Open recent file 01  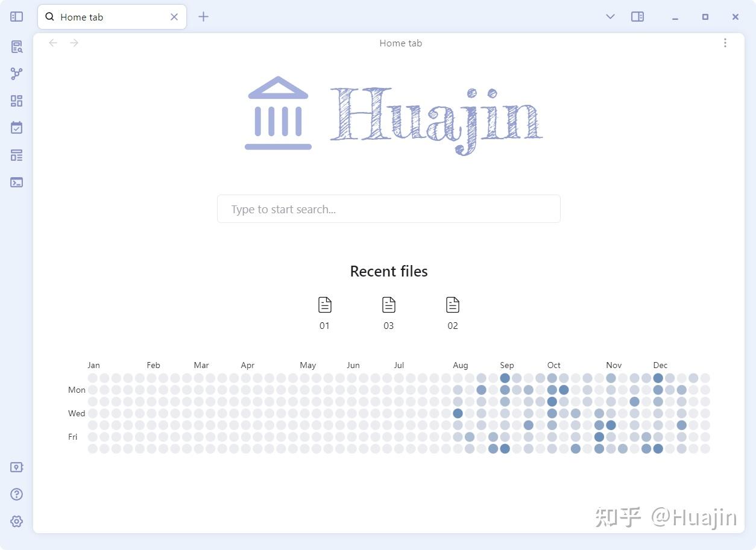pyautogui.click(x=325, y=313)
